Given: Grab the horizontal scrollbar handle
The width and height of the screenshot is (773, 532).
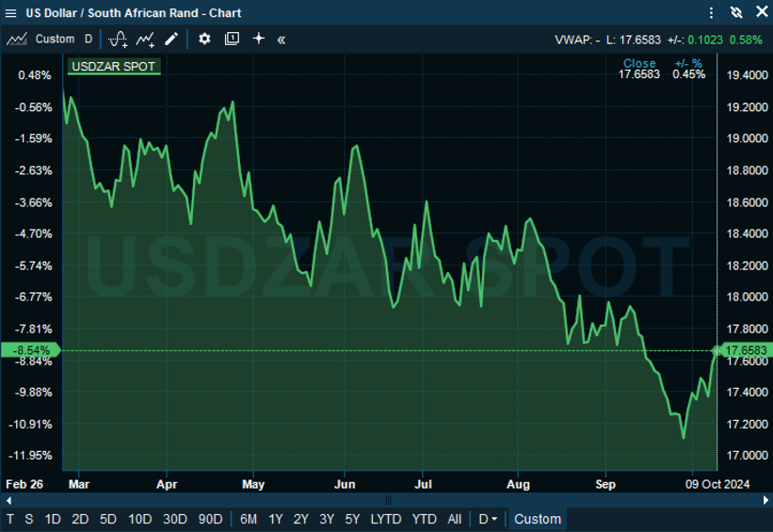Looking at the screenshot, I should [x=388, y=500].
